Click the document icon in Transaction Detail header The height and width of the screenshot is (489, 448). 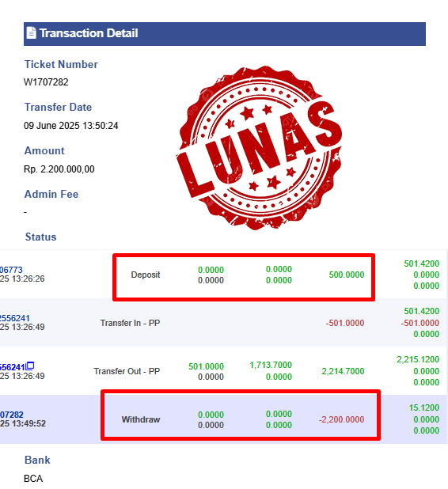tap(31, 32)
